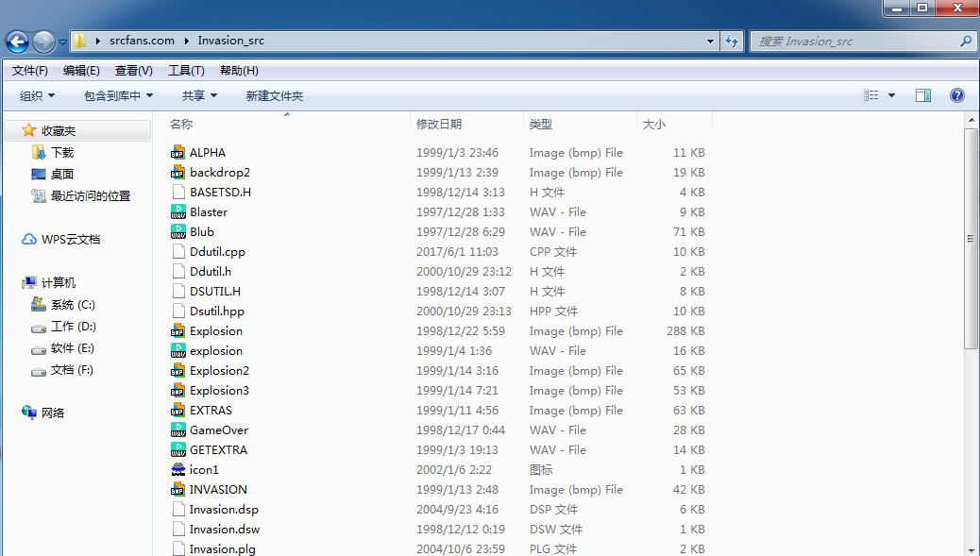980x556 pixels.
Task: Select the icon1 icon file
Action: [x=178, y=470]
